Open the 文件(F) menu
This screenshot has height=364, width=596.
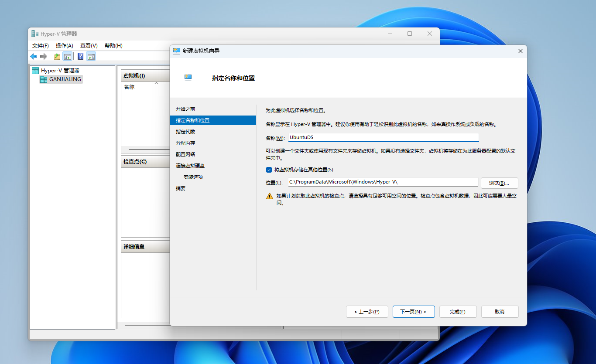coord(41,45)
